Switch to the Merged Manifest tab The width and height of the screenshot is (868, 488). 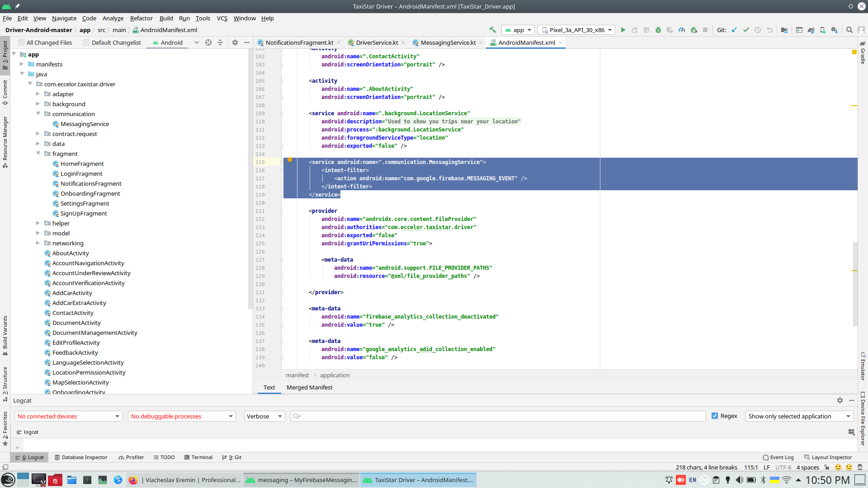[309, 387]
